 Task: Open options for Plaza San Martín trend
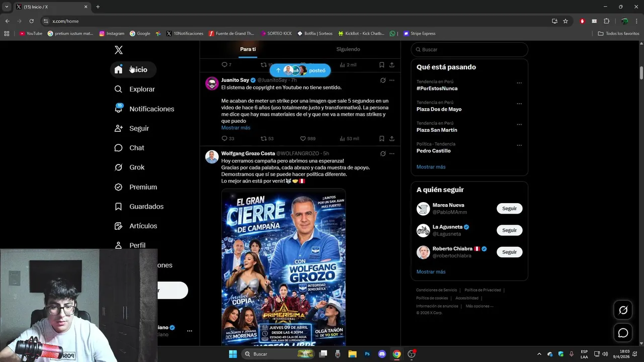pos(519,125)
